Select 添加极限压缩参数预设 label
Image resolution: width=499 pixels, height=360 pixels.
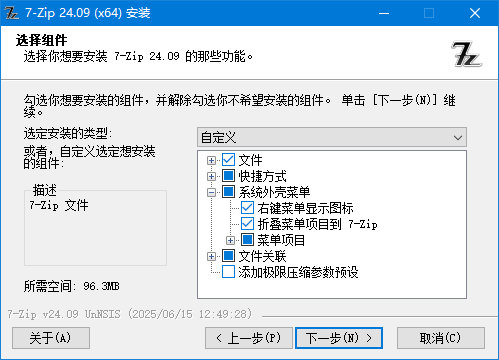(298, 272)
